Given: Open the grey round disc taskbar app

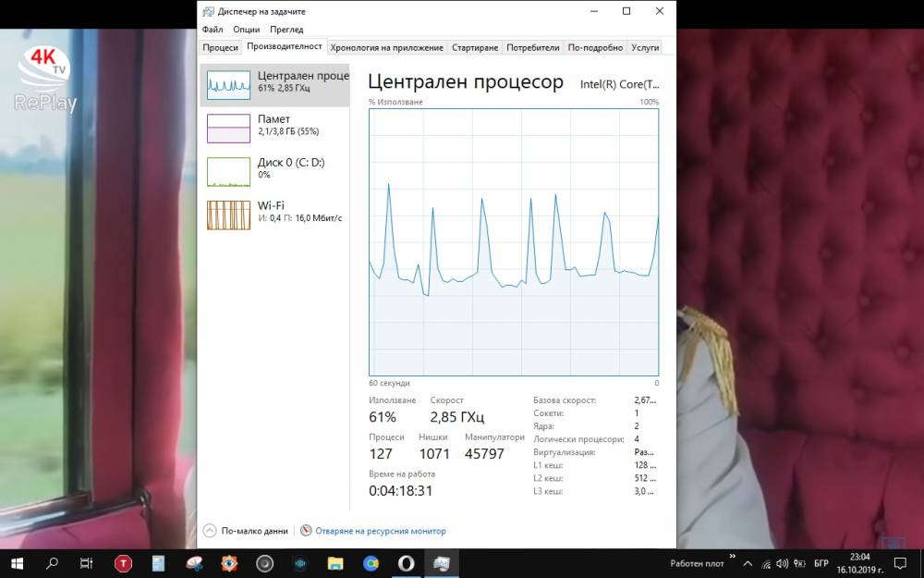Looking at the screenshot, I should (x=264, y=564).
